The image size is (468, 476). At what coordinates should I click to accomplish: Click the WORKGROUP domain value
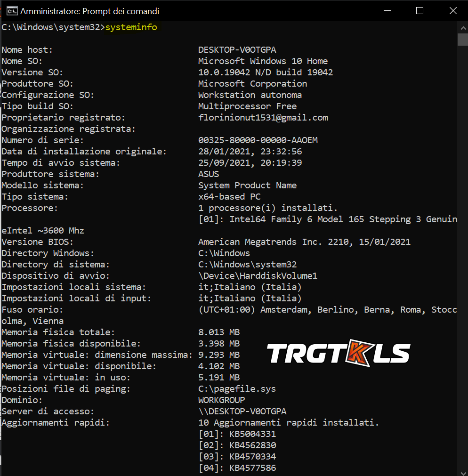tap(221, 400)
